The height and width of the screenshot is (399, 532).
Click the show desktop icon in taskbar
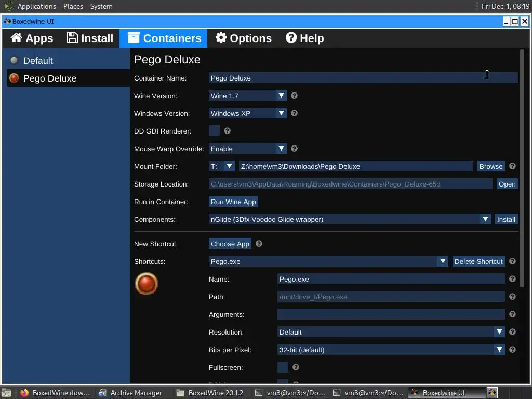[6, 393]
